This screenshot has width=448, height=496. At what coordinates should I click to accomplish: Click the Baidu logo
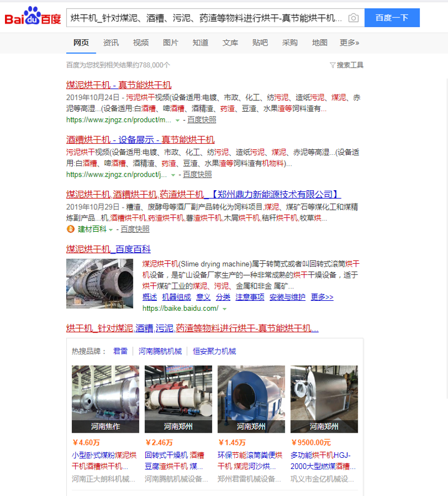click(33, 16)
